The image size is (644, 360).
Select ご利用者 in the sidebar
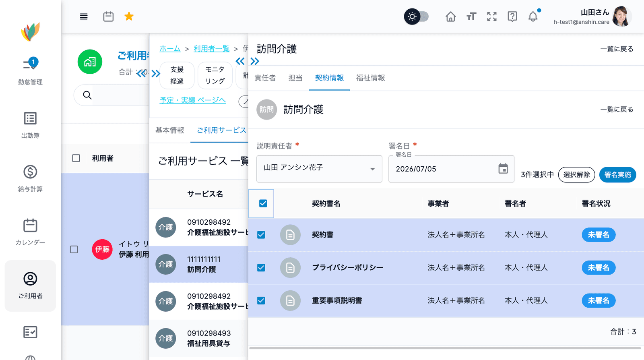click(30, 286)
